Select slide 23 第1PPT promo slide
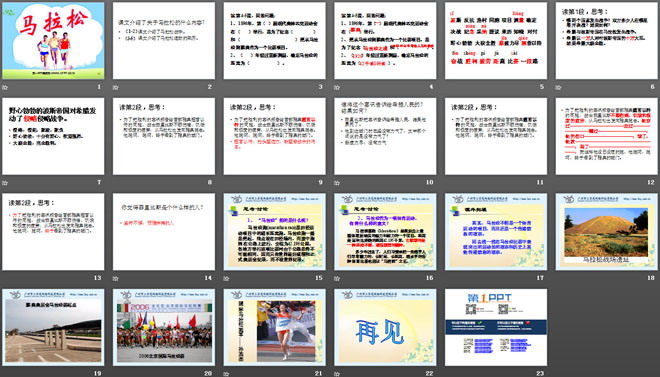This screenshot has height=377, width=660. pos(496,327)
